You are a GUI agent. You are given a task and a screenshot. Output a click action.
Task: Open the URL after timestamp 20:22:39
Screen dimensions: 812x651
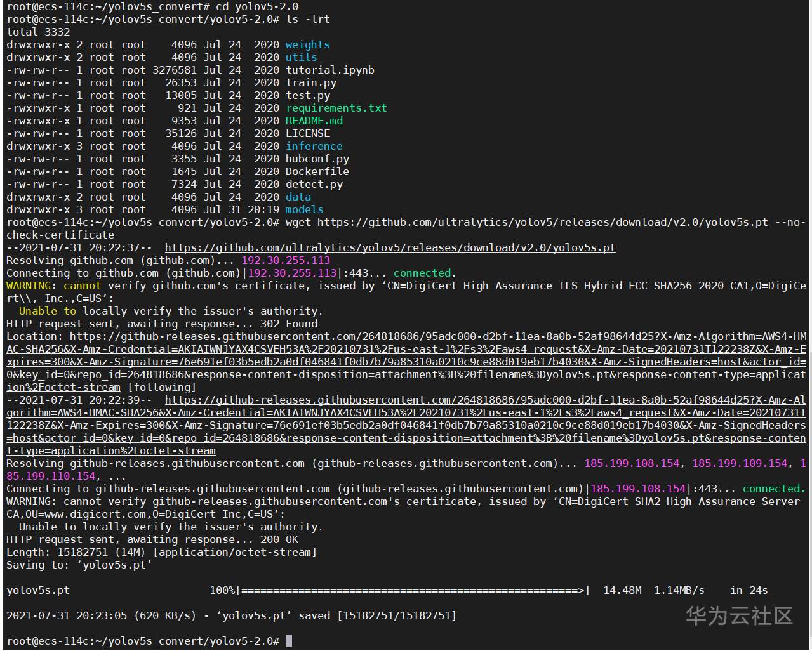coord(406,425)
